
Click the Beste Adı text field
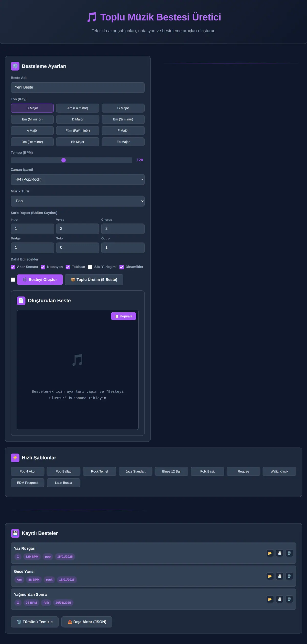click(x=78, y=88)
